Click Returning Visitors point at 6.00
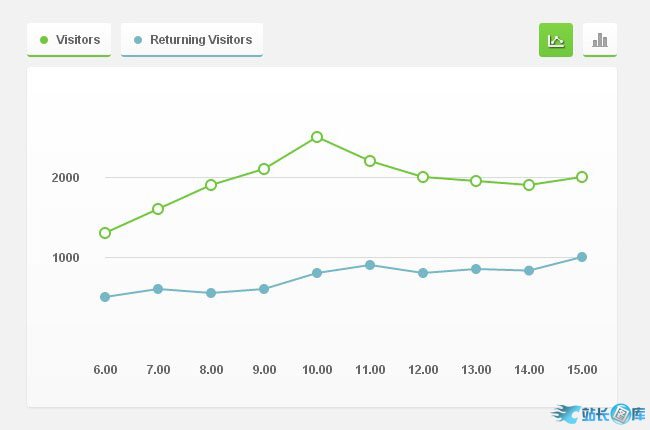Image resolution: width=650 pixels, height=430 pixels. (x=105, y=297)
